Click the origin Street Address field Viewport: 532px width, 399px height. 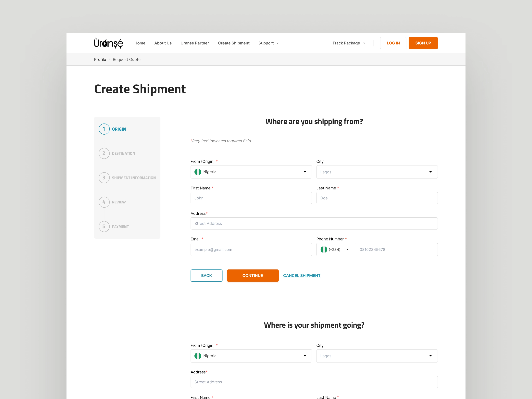tap(314, 223)
